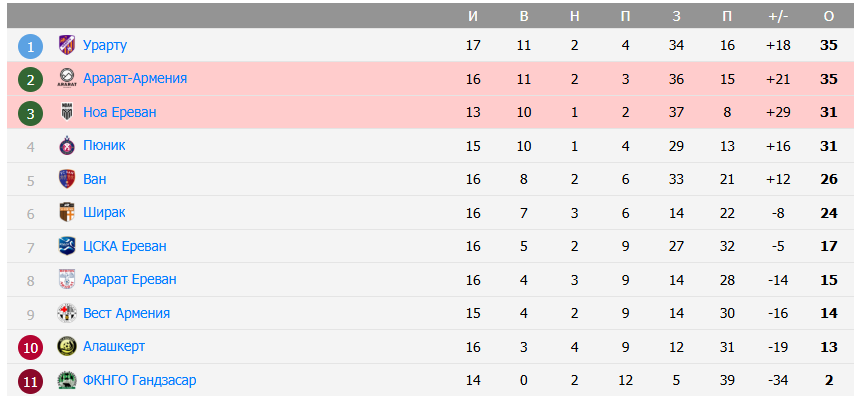
Task: Click the blue position 1 badge
Action: pyautogui.click(x=31, y=46)
